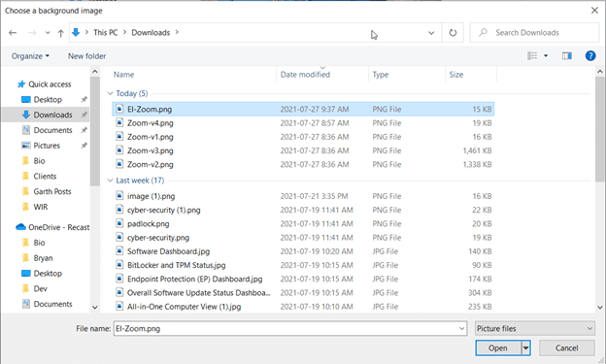The width and height of the screenshot is (606, 364).
Task: Open the Open button's split arrow
Action: 525,348
